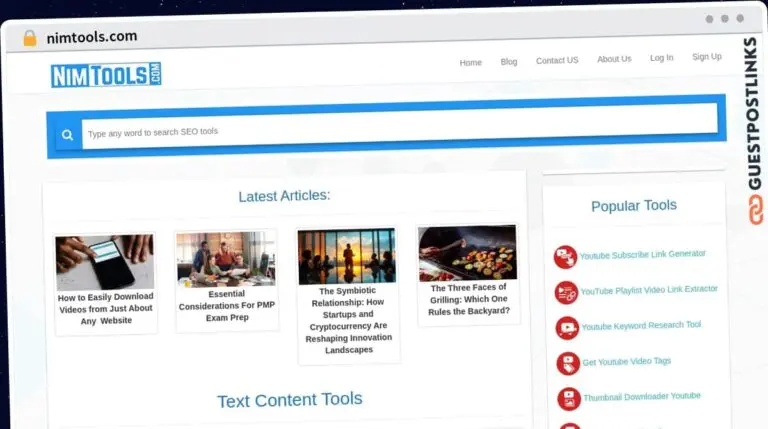Open the PMP Exam Prep article title
The width and height of the screenshot is (768, 429).
click(x=228, y=306)
